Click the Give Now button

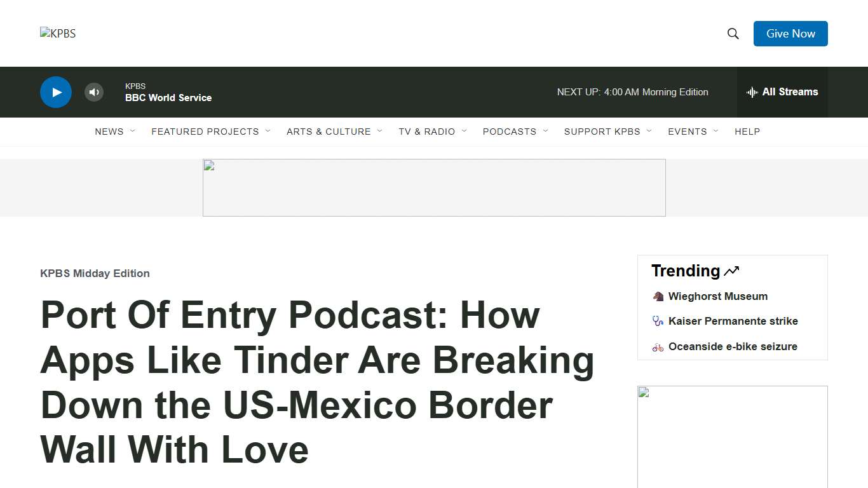(790, 33)
